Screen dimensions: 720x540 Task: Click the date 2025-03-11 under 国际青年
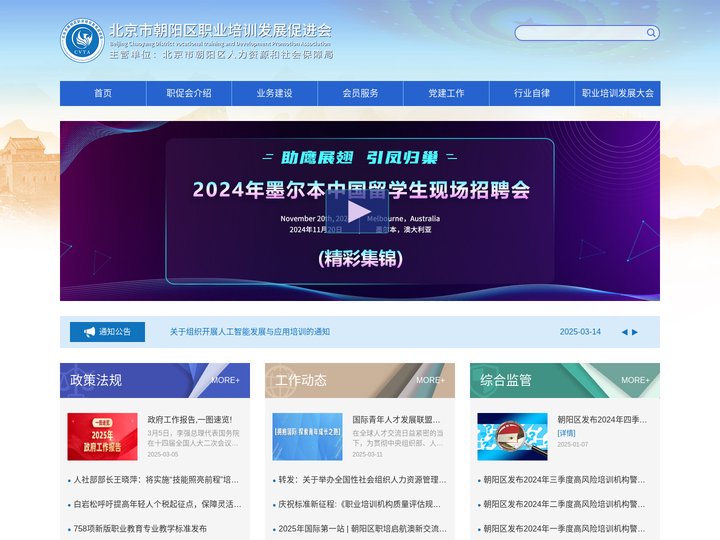pos(367,454)
